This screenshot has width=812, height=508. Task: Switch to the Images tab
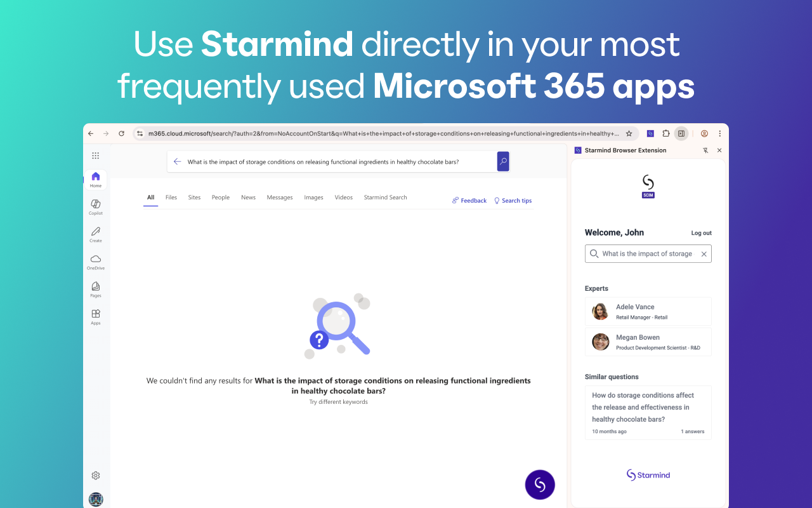pos(313,197)
